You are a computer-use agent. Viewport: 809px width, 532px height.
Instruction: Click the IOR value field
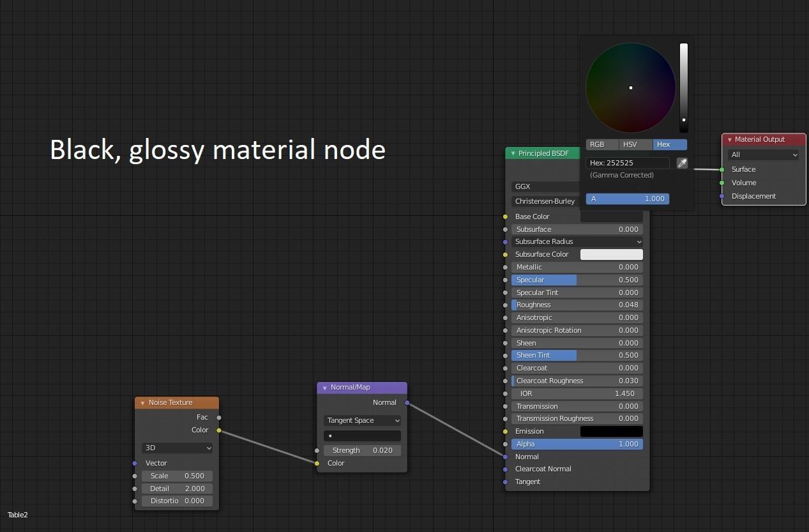click(577, 393)
